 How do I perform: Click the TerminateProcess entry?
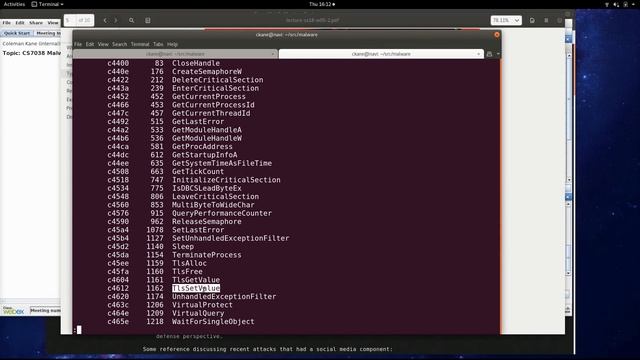click(207, 255)
